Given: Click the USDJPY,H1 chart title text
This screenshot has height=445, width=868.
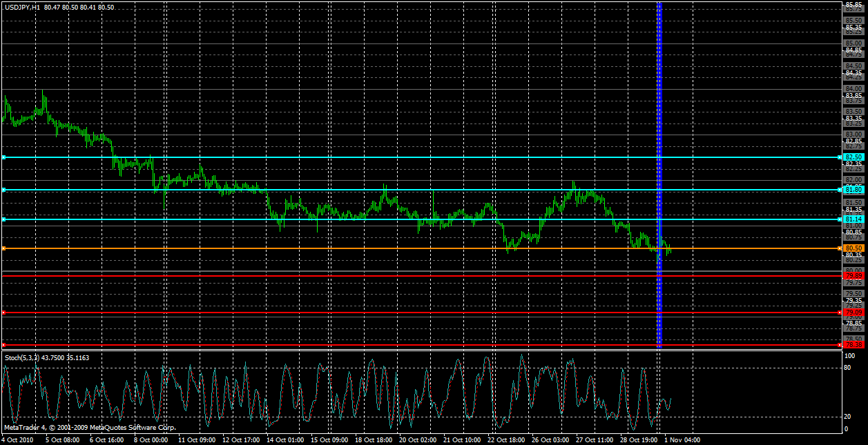Looking at the screenshot, I should tap(21, 7).
